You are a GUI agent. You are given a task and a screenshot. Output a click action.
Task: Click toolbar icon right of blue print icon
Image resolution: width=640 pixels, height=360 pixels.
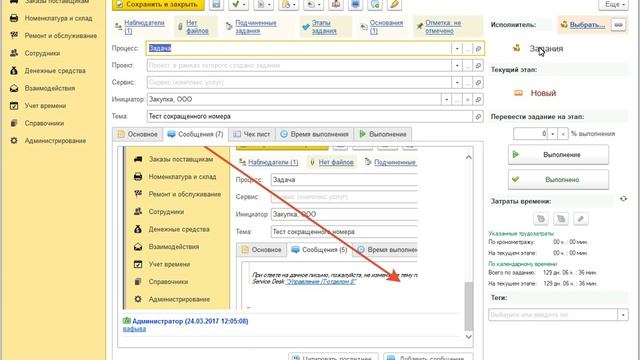(375, 4)
